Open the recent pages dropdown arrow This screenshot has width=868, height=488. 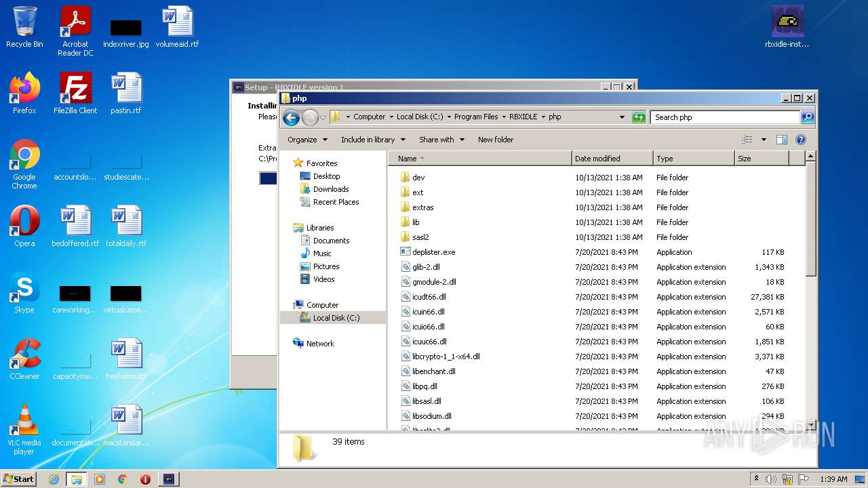click(x=323, y=117)
